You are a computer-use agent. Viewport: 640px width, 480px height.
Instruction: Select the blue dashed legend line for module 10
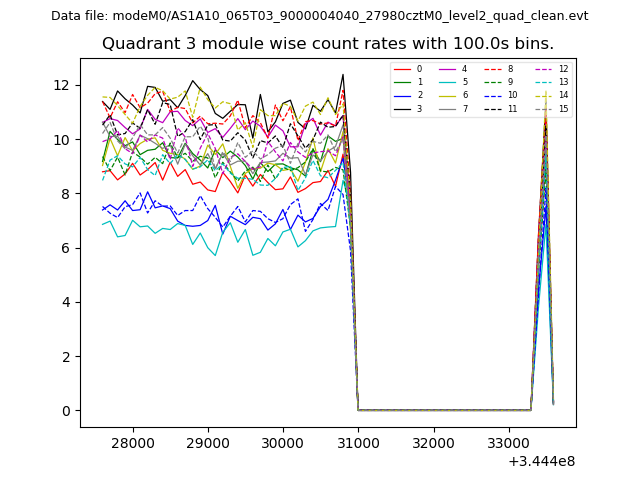(x=494, y=95)
